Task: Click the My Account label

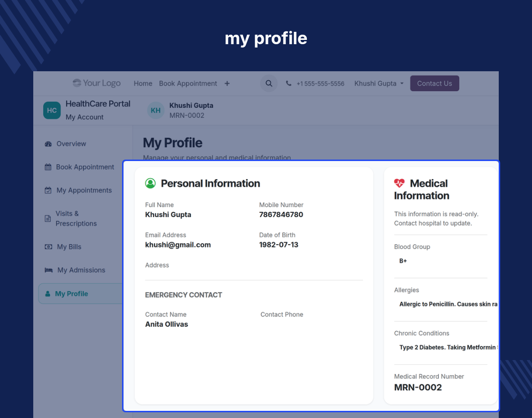Action: (85, 117)
